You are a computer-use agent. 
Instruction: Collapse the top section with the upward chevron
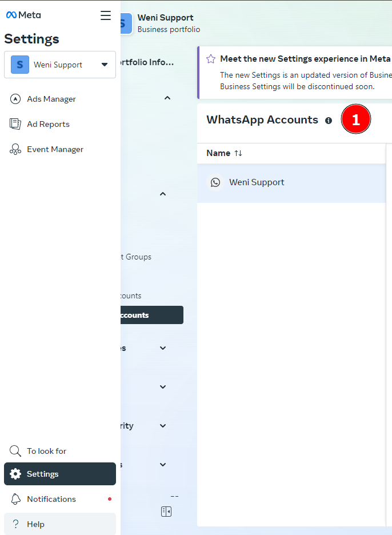167,98
